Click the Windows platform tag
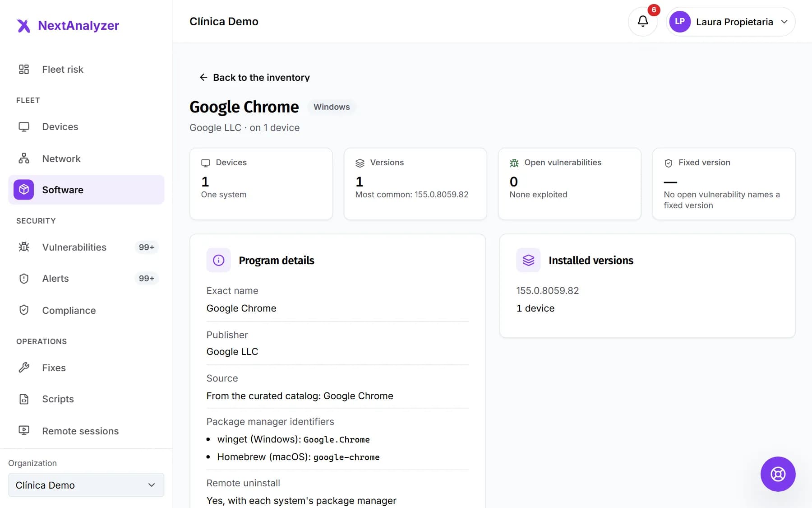The image size is (812, 508). point(332,107)
